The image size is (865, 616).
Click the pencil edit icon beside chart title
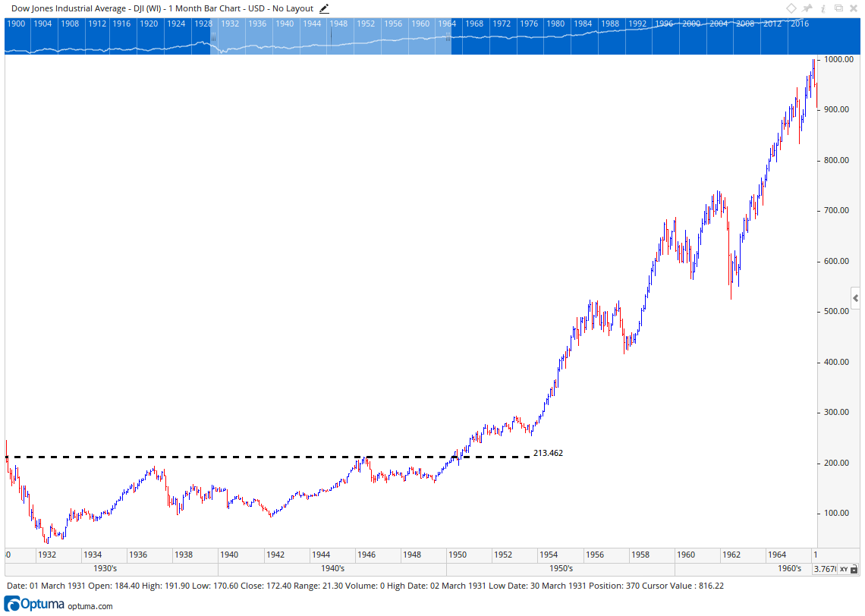(x=325, y=8)
